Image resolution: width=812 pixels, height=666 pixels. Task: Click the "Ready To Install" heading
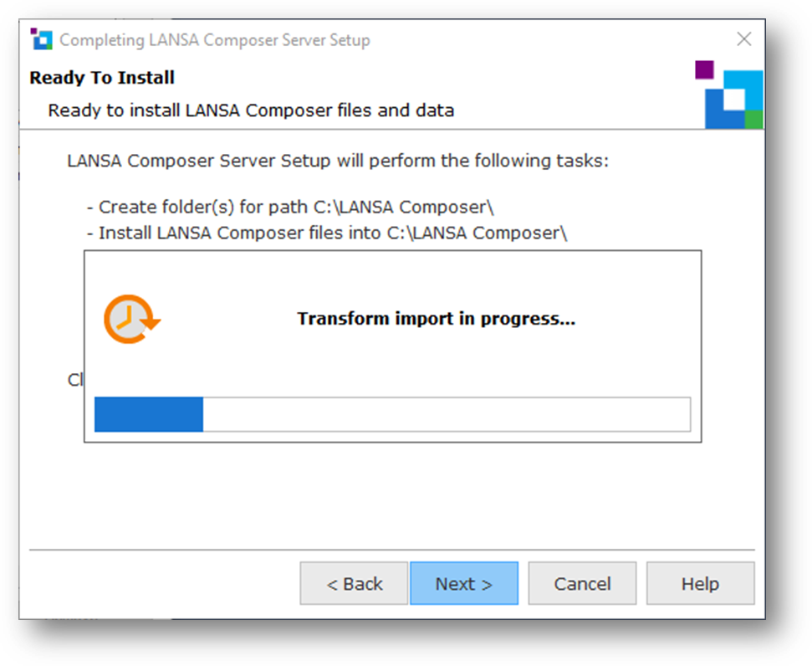(102, 78)
